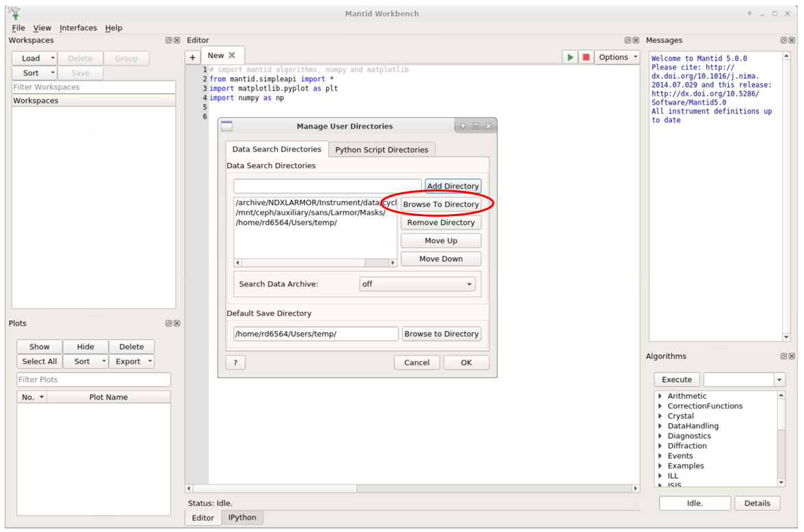Click the Details button in Algorithms panel
Screen dimensions: 804x532
tap(758, 503)
